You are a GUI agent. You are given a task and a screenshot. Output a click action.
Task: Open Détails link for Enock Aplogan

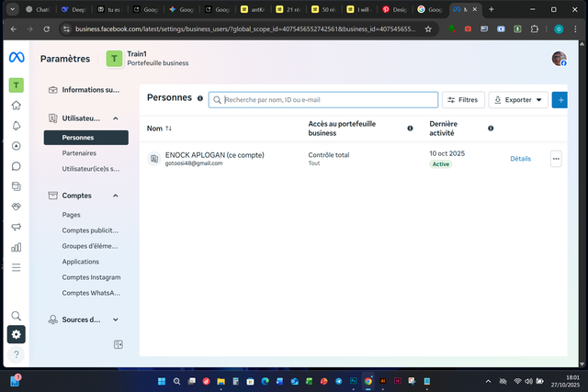(520, 159)
